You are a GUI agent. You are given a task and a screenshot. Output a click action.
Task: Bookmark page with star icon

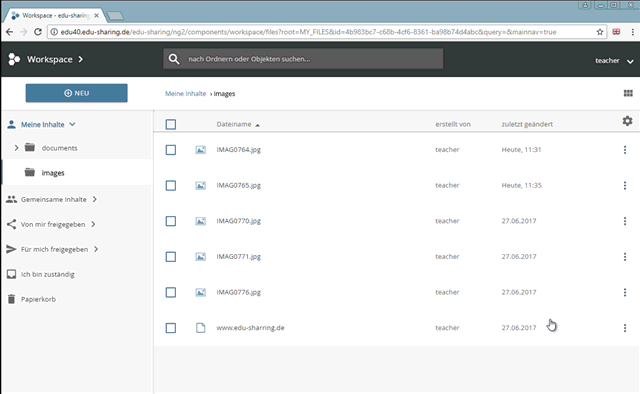click(600, 32)
